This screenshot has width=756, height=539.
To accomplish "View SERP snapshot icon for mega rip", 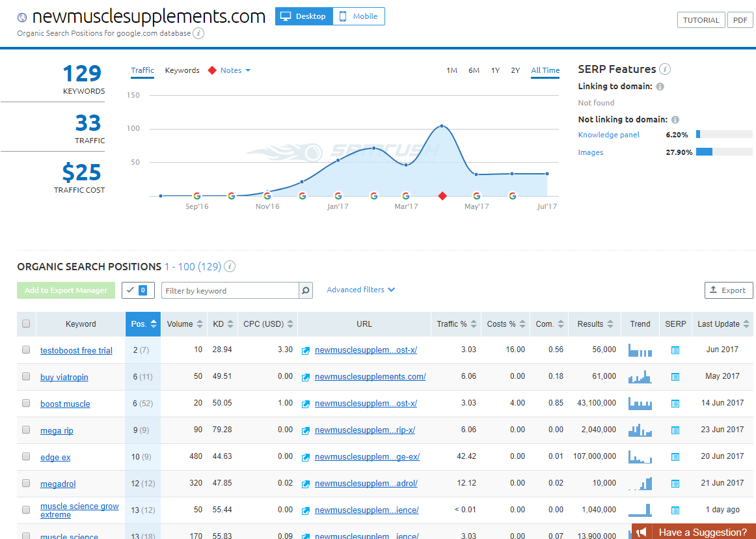I will point(675,430).
